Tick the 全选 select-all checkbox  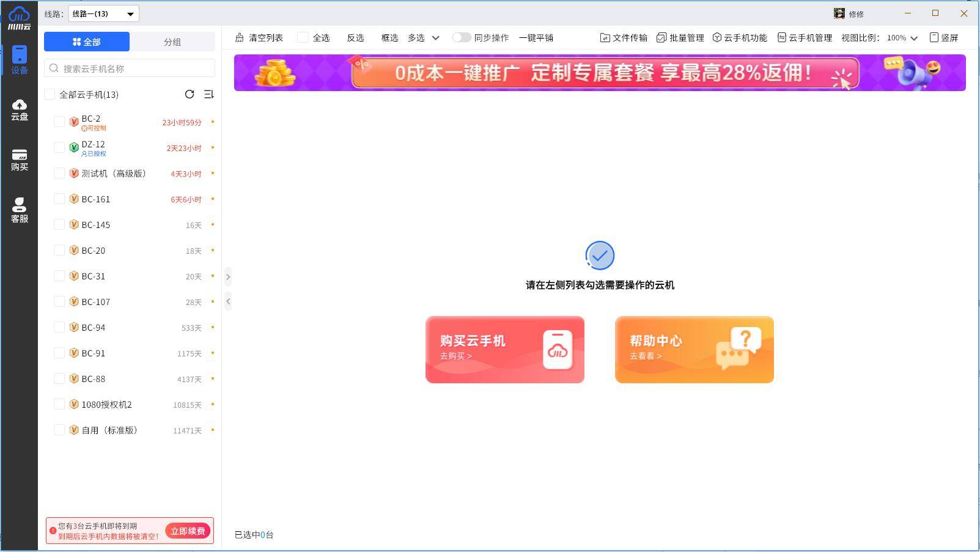point(303,38)
